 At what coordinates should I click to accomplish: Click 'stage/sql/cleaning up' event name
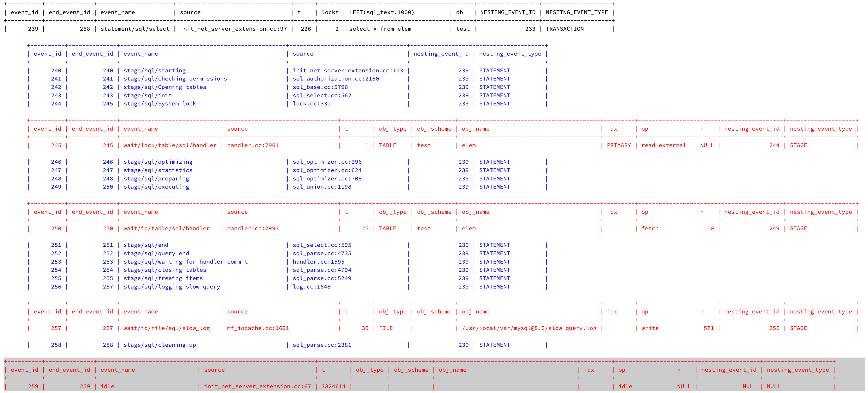159,345
